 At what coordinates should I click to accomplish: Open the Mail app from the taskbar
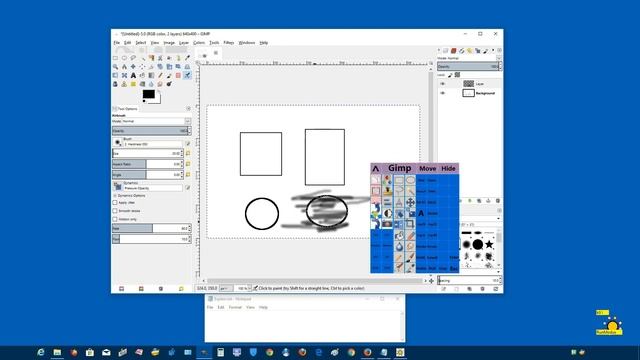click(x=106, y=352)
